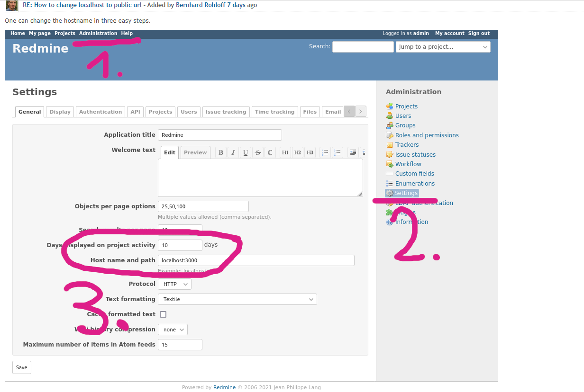Insert Heading 1 with H1 button
The image size is (584, 392).
(x=285, y=152)
